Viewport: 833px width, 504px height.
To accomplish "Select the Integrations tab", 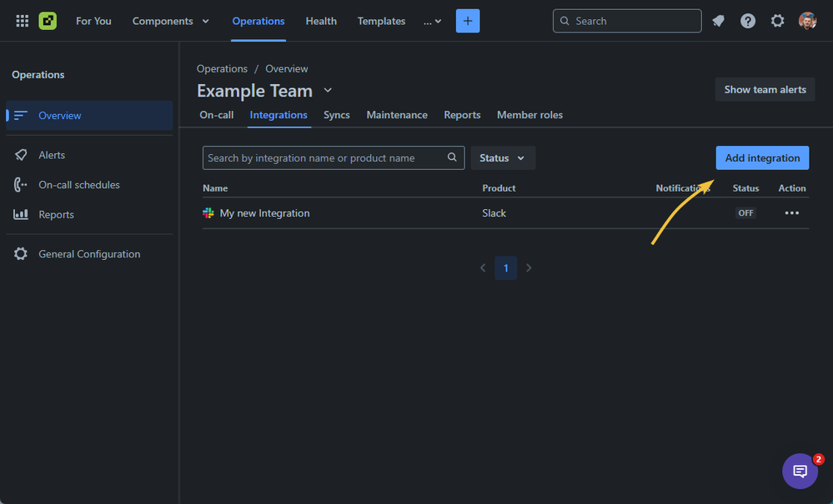I will click(279, 115).
